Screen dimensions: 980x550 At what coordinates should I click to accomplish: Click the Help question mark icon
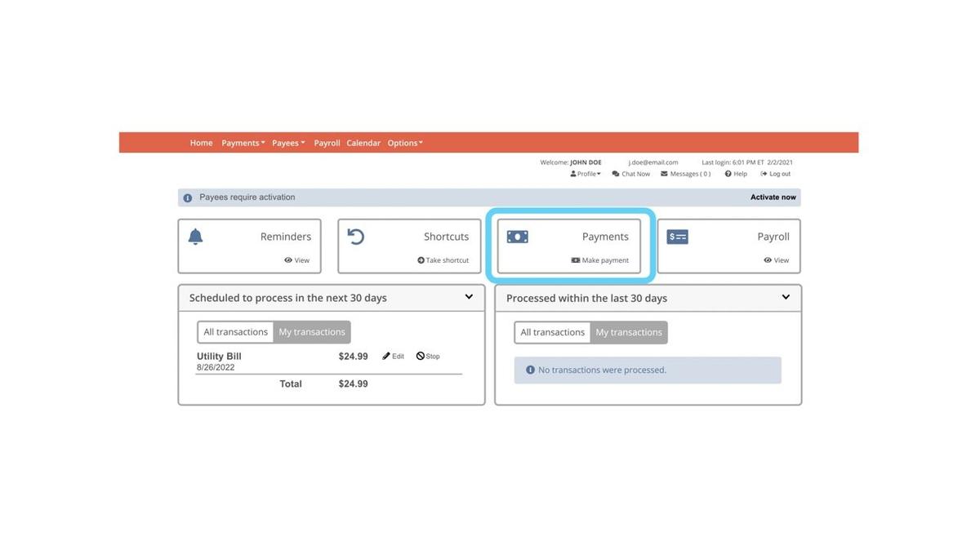tap(728, 174)
